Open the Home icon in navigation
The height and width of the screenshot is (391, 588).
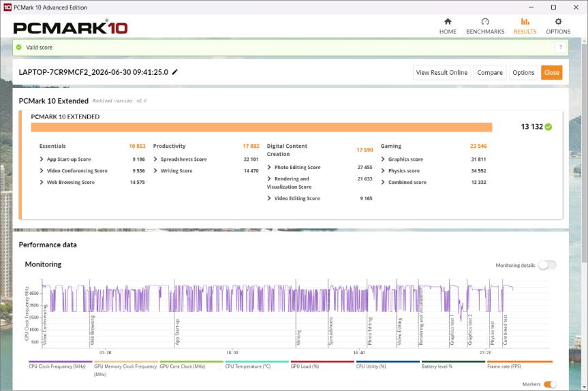(x=448, y=21)
